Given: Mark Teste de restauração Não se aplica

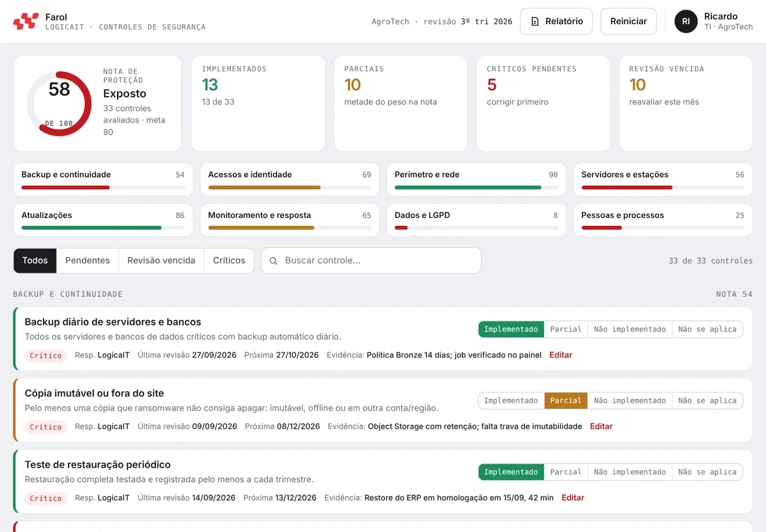Looking at the screenshot, I should pos(708,472).
